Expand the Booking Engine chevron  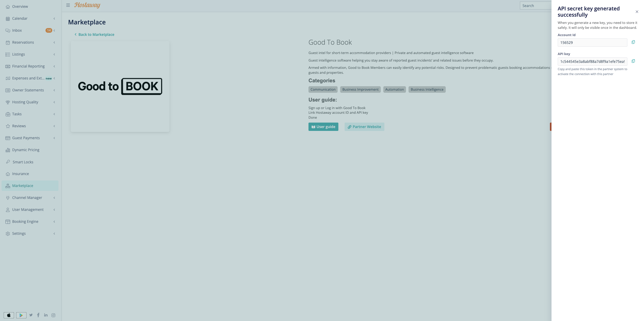(54, 222)
